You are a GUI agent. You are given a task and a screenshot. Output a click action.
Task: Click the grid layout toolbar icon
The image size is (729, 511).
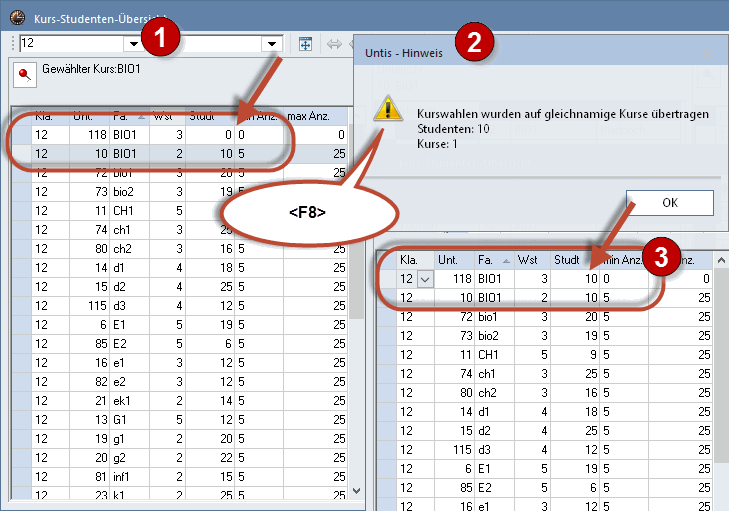(305, 44)
